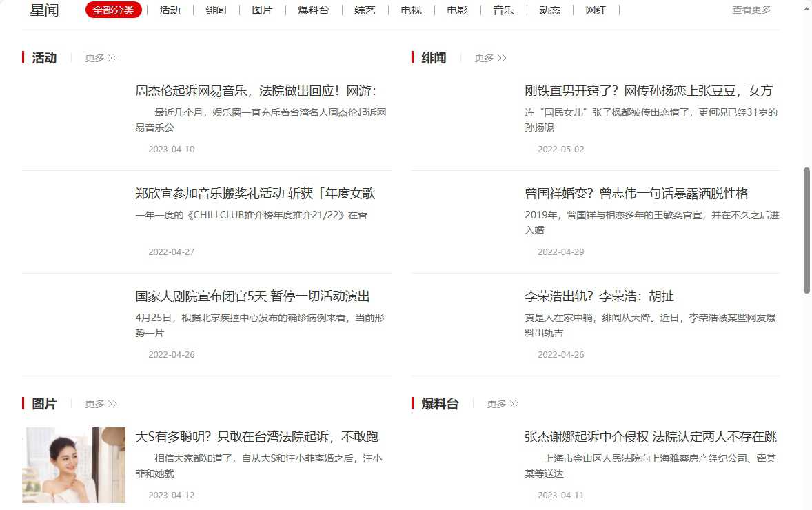Select the 全部分类 category pill
The height and width of the screenshot is (510, 812).
tap(114, 10)
